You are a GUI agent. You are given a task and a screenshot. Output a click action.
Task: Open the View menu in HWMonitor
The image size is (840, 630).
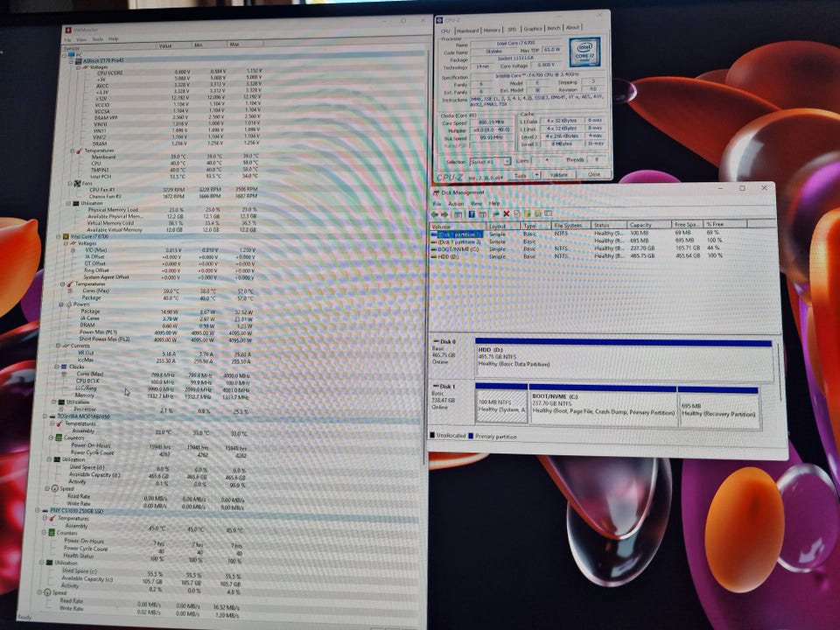[x=81, y=39]
